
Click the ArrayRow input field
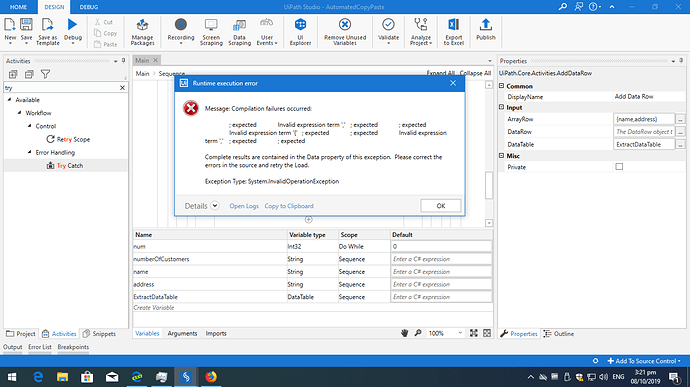pos(644,119)
